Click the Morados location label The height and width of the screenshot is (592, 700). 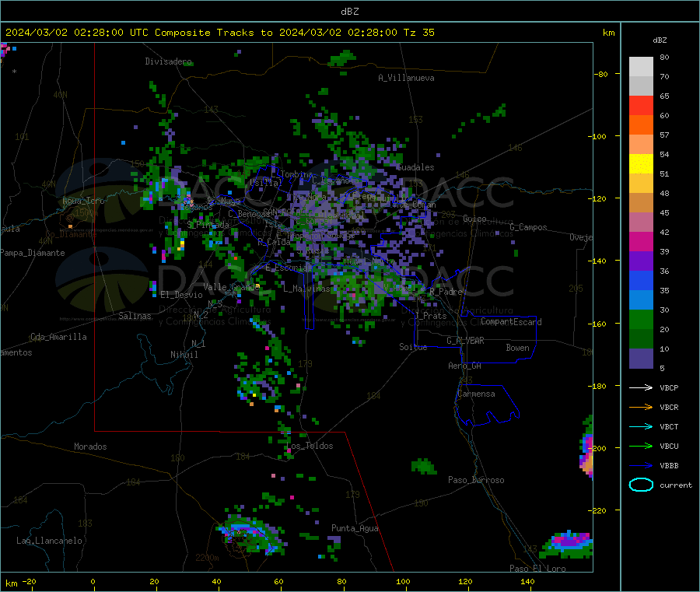click(x=90, y=447)
